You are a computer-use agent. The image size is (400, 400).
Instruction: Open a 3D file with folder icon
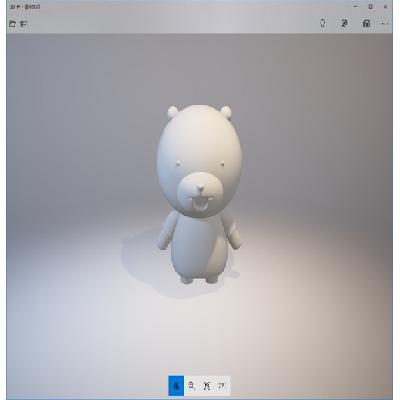click(12, 24)
